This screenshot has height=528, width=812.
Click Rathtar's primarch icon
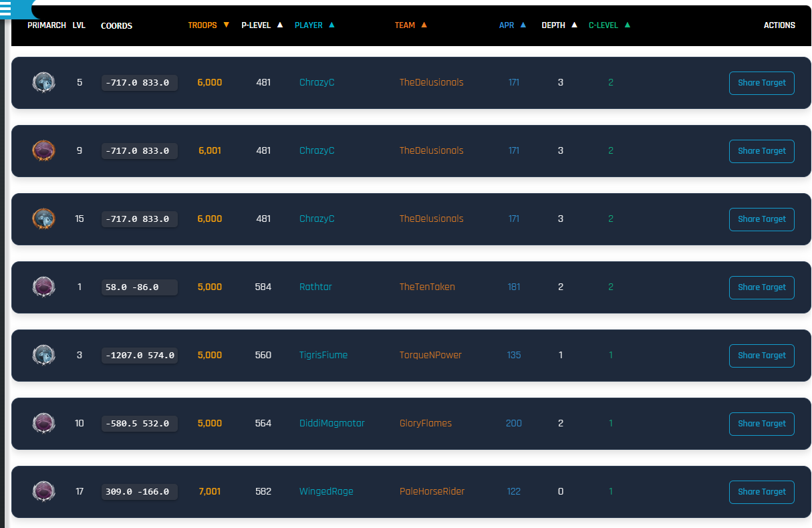[43, 287]
